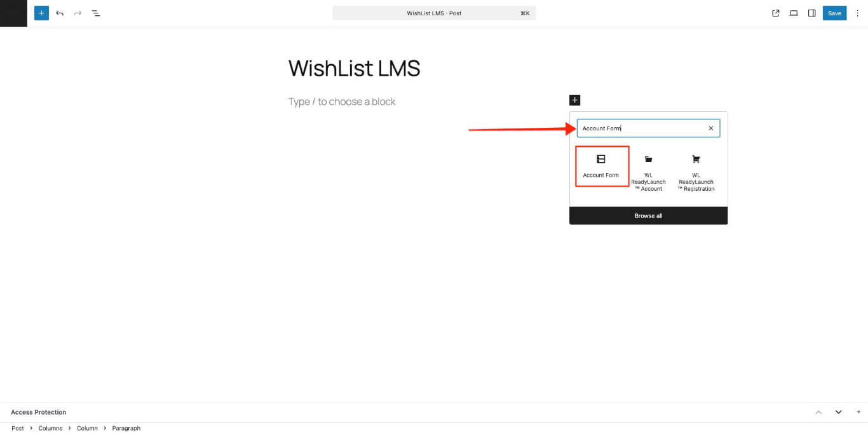Screen dimensions: 868x433
Task: Clear the block search field
Action: click(711, 128)
